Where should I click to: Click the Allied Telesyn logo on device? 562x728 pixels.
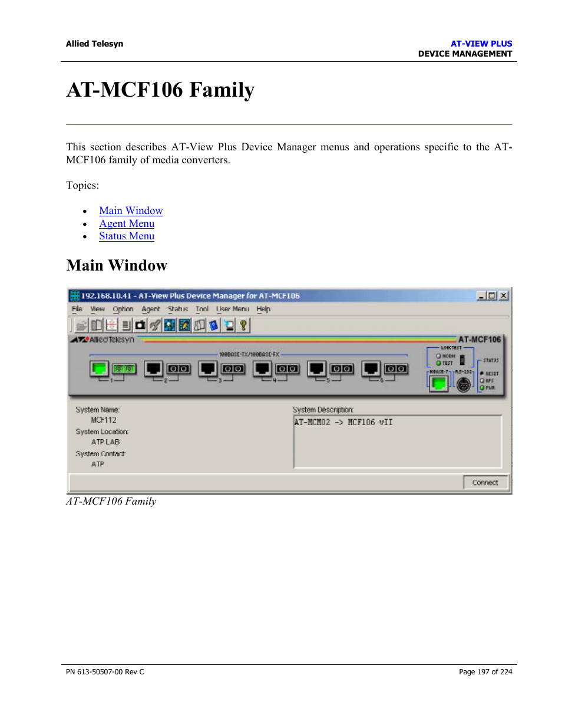click(103, 340)
